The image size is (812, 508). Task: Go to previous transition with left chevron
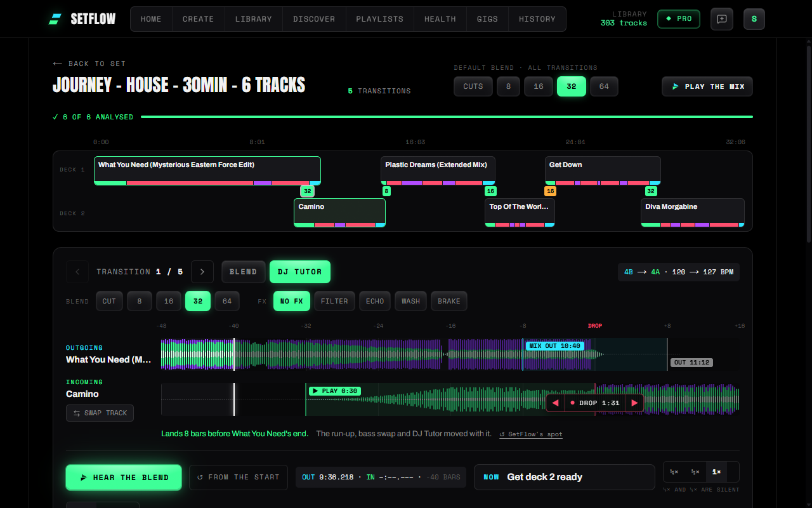[x=77, y=272]
